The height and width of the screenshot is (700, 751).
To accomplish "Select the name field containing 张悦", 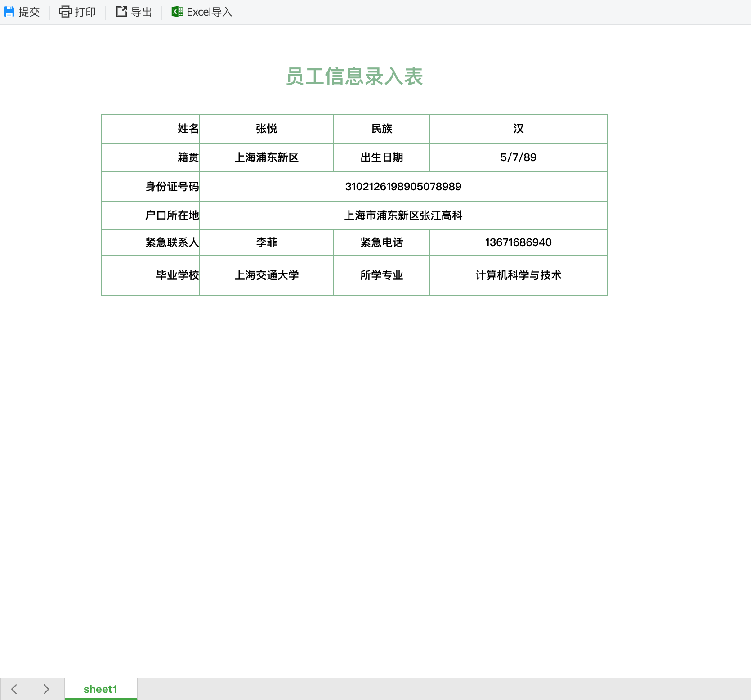I will (x=267, y=129).
